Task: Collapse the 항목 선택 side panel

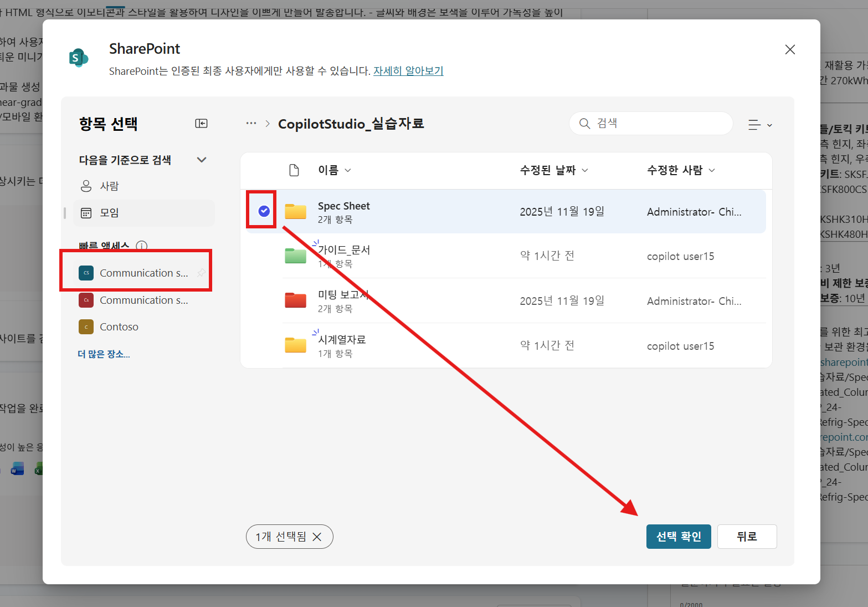Action: pyautogui.click(x=202, y=123)
